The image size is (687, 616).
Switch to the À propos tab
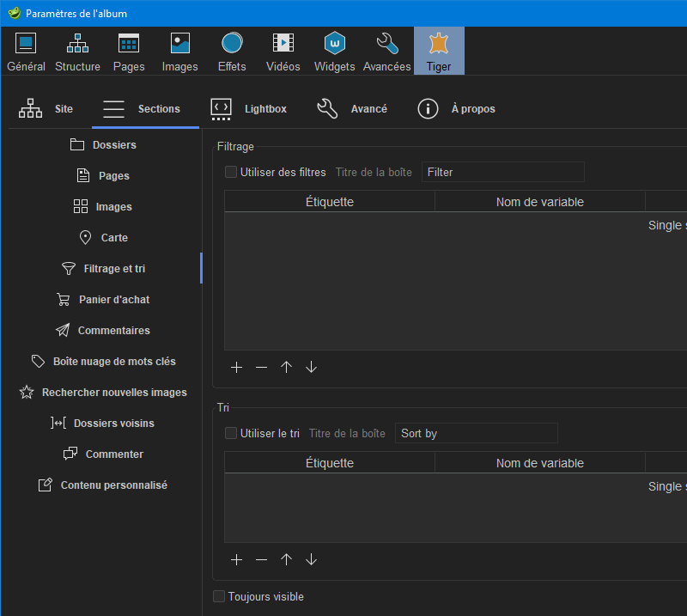pos(456,109)
